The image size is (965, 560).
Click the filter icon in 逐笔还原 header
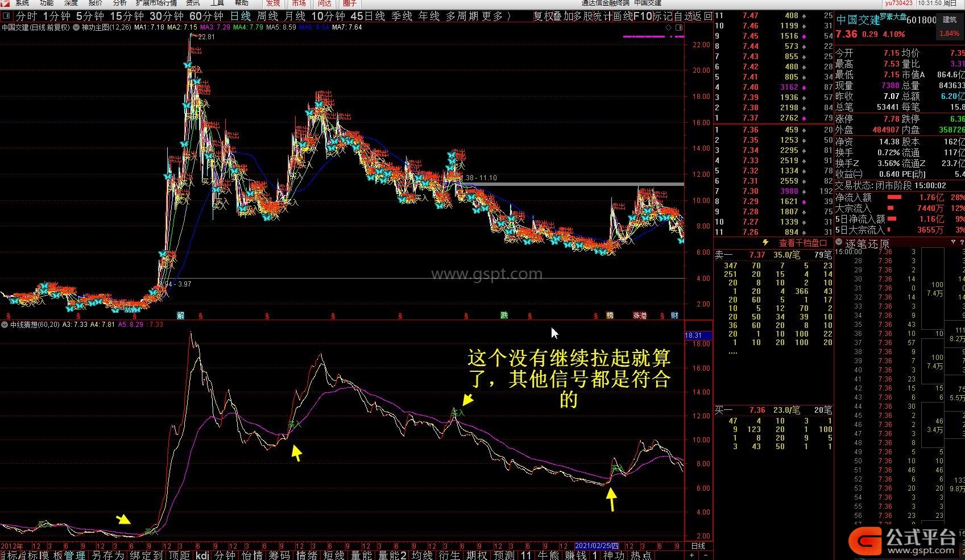pos(953,242)
